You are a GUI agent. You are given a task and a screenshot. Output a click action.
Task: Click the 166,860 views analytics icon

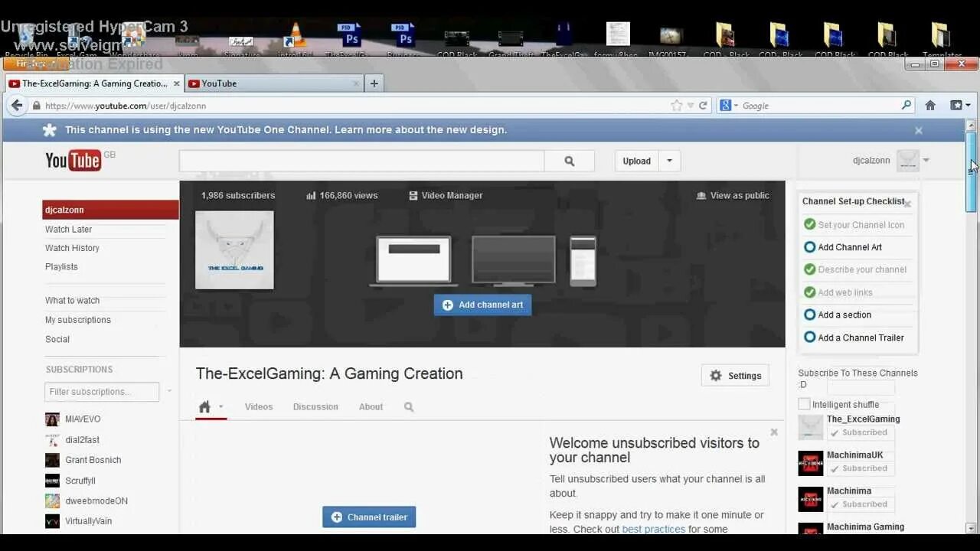(x=311, y=196)
